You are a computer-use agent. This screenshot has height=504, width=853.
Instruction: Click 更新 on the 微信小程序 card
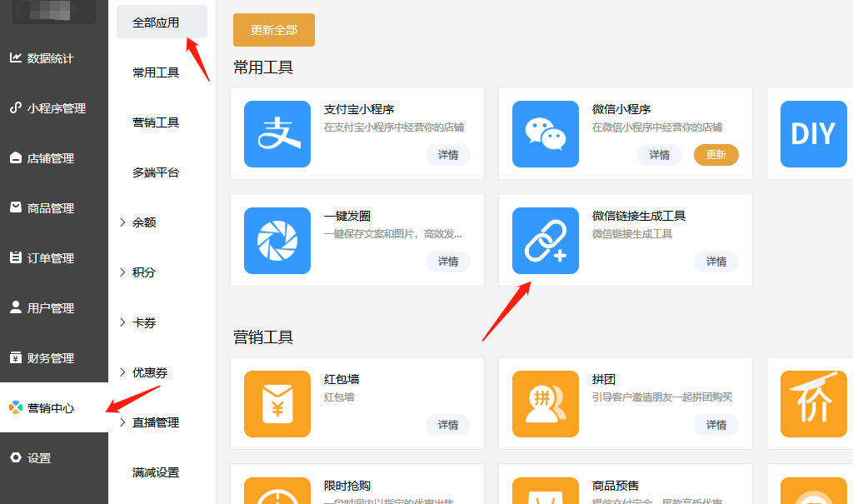pos(716,155)
